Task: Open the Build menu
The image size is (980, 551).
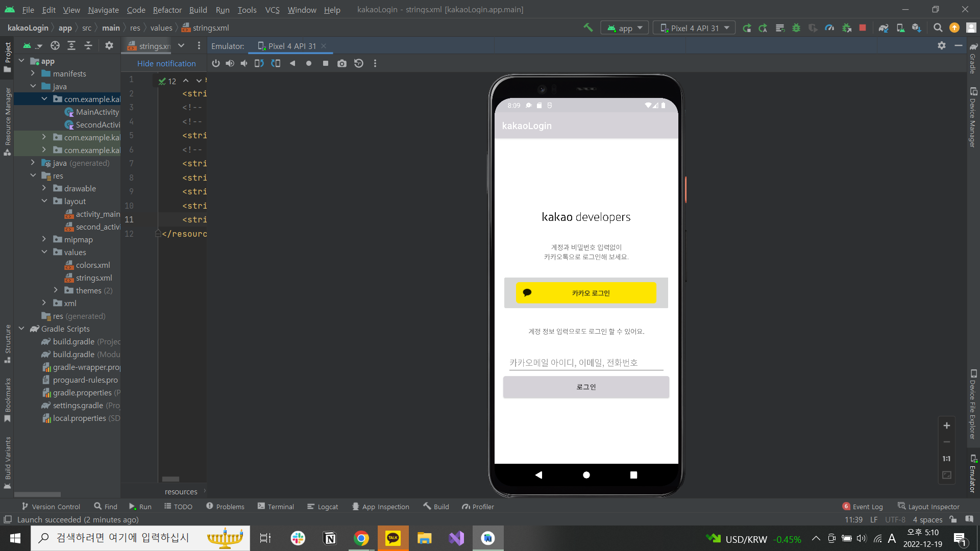Action: click(x=198, y=10)
